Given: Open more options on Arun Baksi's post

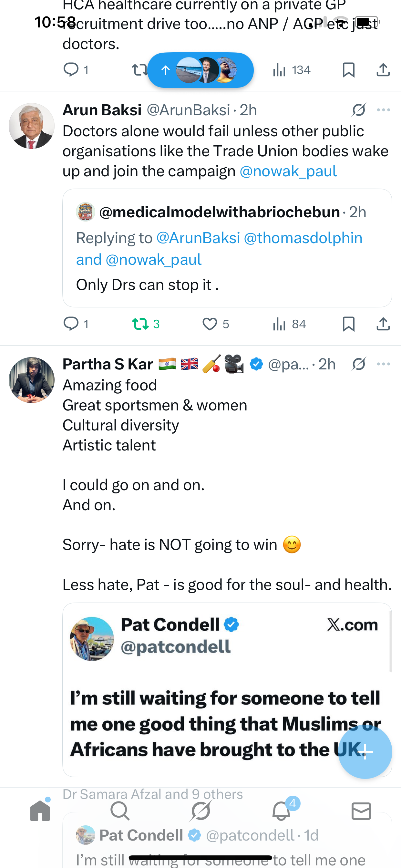Looking at the screenshot, I should (x=383, y=110).
